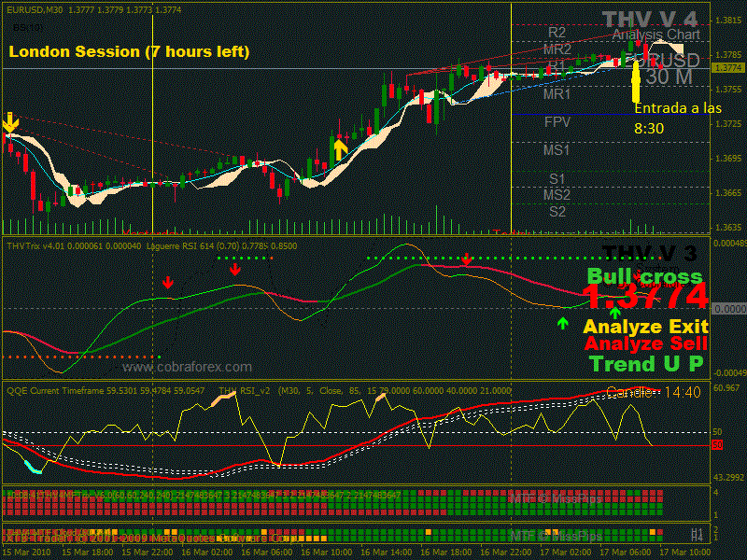This screenshot has height=560, width=747.
Task: Select the leftmost green up arrow in THVTrix panel
Action: pos(562,324)
